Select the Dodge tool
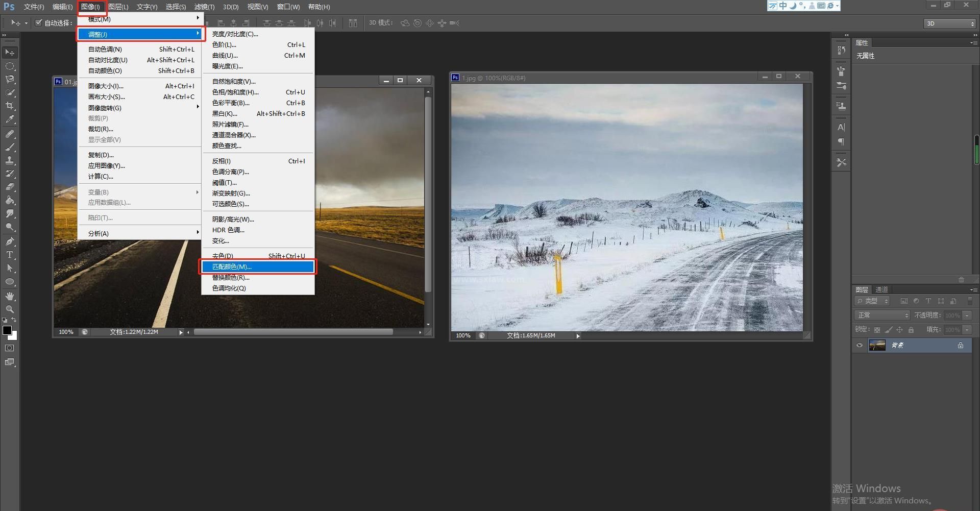Viewport: 980px width, 511px height. [x=10, y=227]
